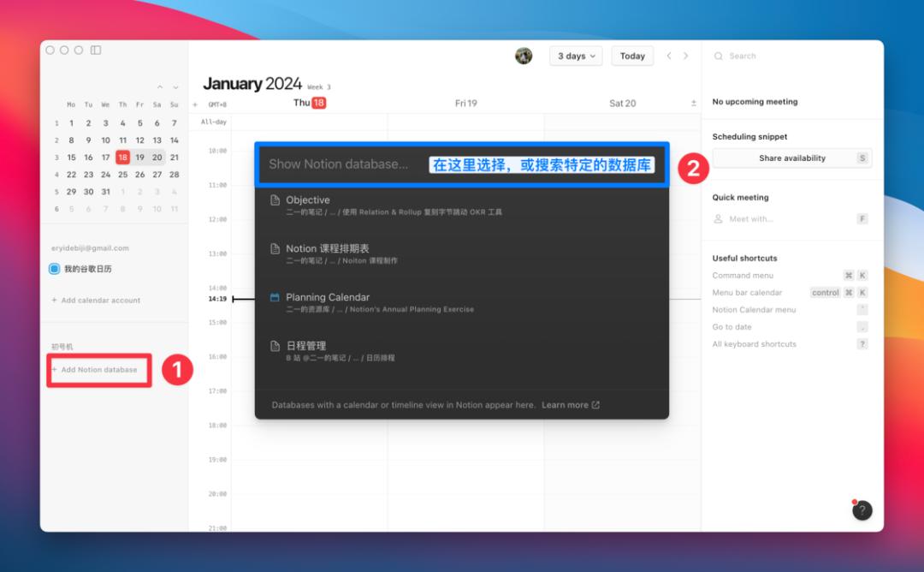
Task: Toggle 我的谷歌日历 calendar checkbox
Action: pos(54,269)
